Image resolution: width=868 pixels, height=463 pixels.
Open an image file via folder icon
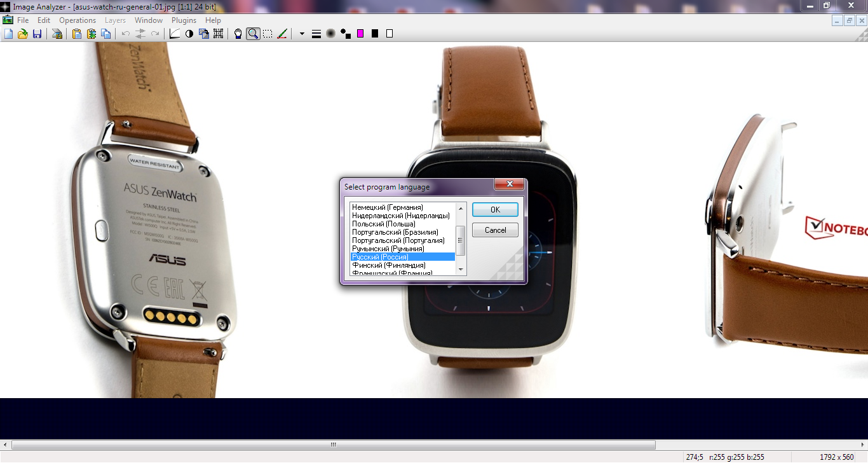click(23, 34)
